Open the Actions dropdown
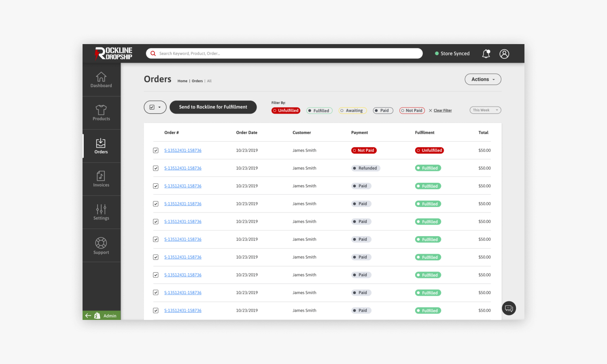The width and height of the screenshot is (607, 364). [x=483, y=79]
